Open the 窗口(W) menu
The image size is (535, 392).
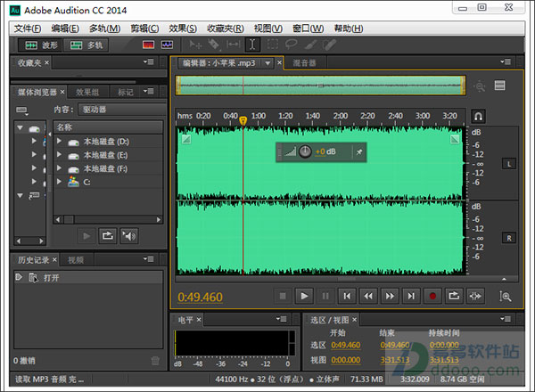click(x=309, y=29)
